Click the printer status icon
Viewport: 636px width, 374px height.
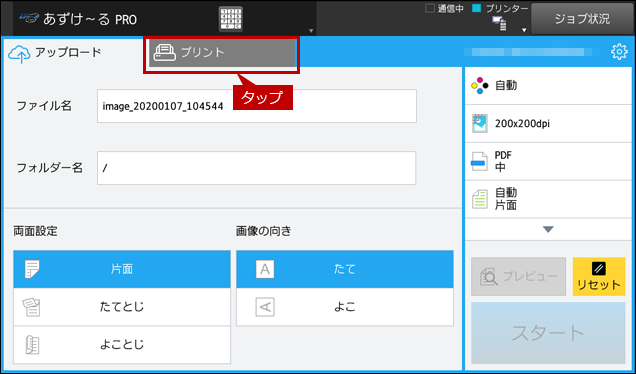point(499,23)
